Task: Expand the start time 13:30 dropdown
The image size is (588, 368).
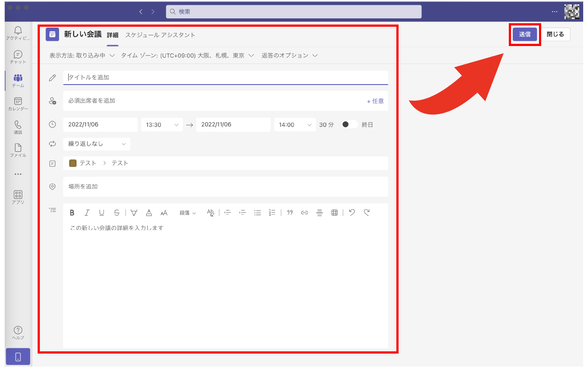Action: pos(162,125)
